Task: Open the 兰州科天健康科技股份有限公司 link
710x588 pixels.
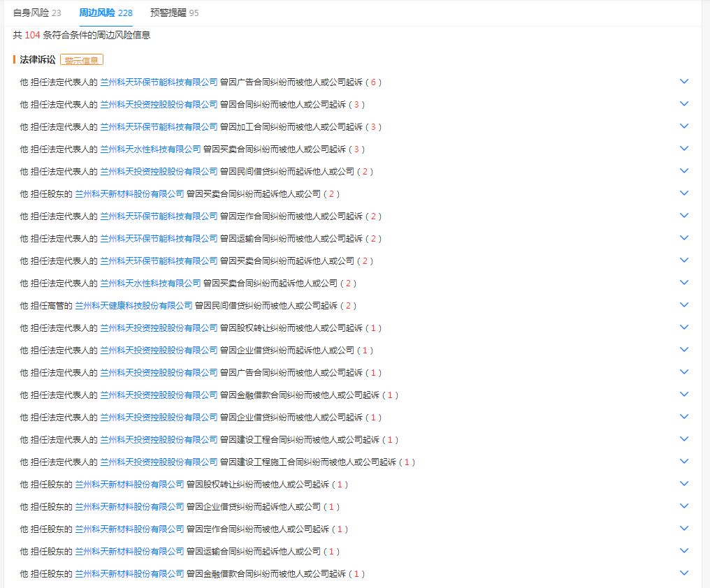Action: point(133,306)
